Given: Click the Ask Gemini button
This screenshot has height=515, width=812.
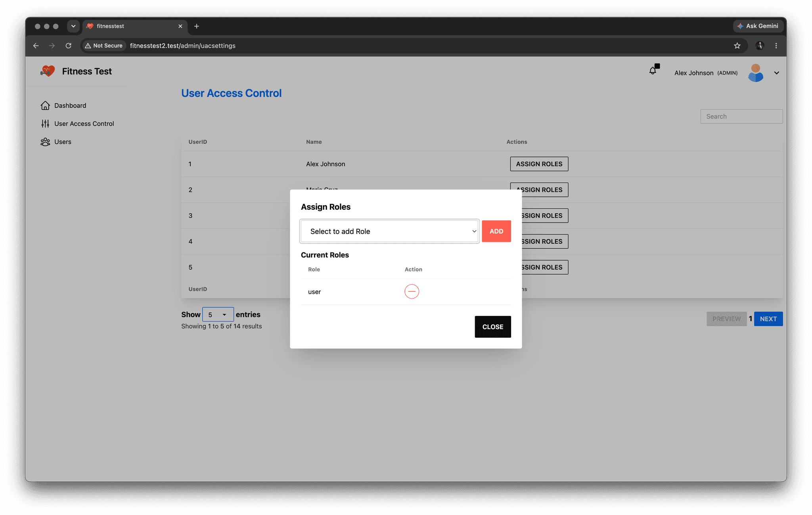Looking at the screenshot, I should pyautogui.click(x=758, y=26).
